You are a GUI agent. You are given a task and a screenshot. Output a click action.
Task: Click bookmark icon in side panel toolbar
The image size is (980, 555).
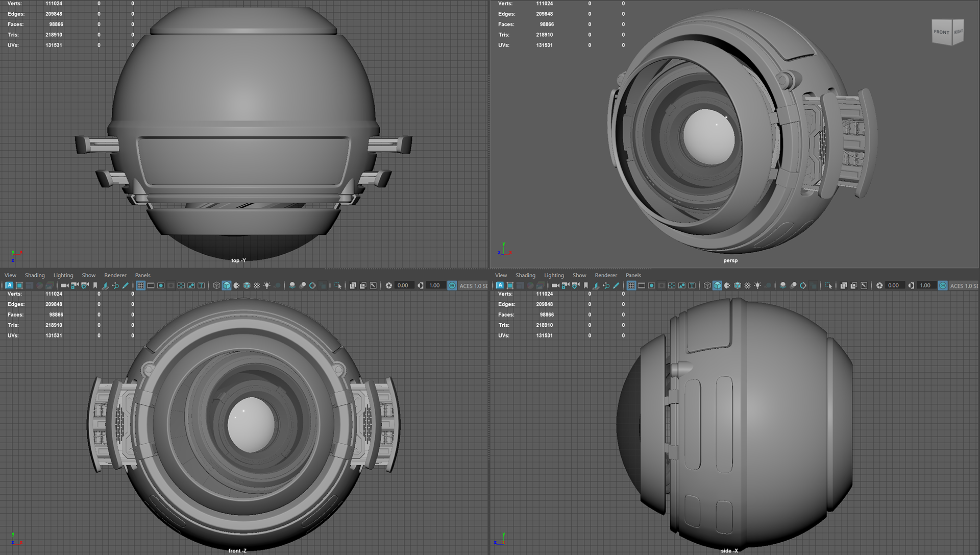click(x=586, y=285)
